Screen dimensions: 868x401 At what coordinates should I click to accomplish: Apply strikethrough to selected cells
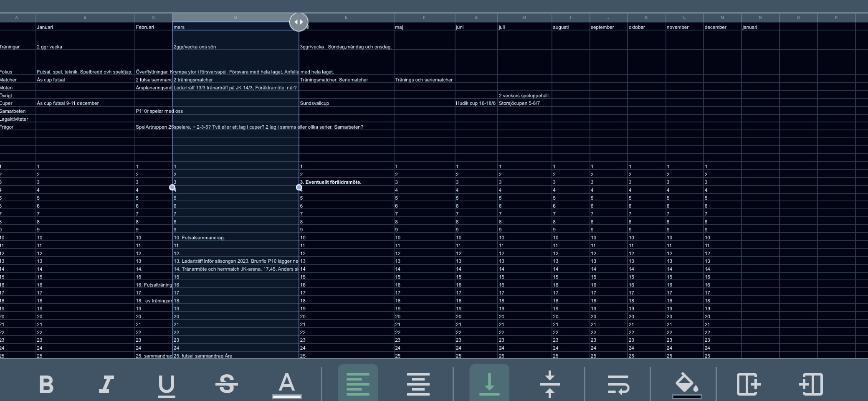coord(227,384)
